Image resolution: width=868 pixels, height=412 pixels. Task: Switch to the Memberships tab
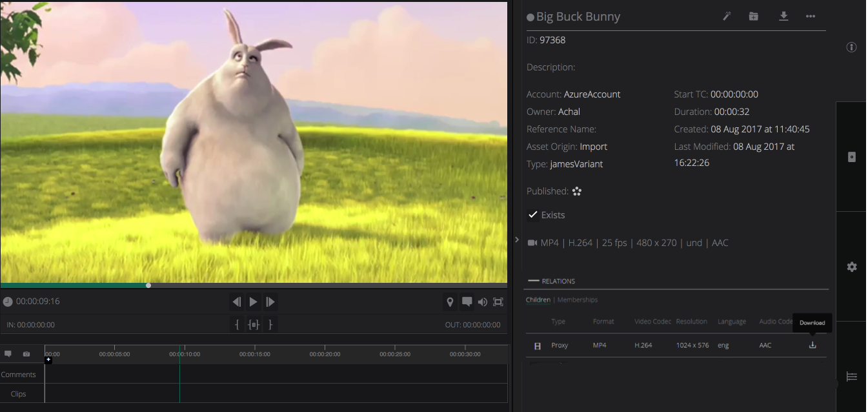(578, 300)
